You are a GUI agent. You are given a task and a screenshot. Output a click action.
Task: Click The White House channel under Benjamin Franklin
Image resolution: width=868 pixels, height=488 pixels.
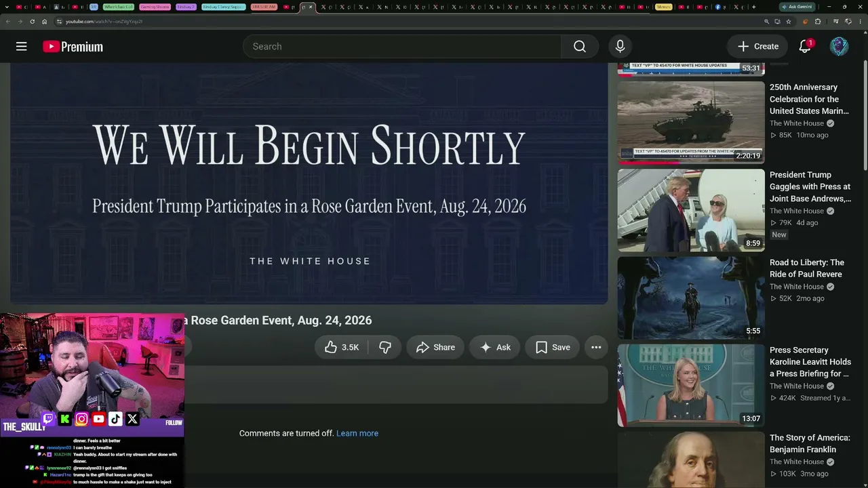tap(796, 462)
